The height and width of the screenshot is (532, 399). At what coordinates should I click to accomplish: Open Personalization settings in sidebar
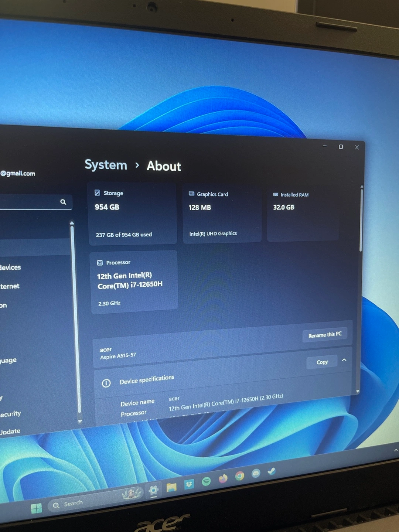coord(3,306)
